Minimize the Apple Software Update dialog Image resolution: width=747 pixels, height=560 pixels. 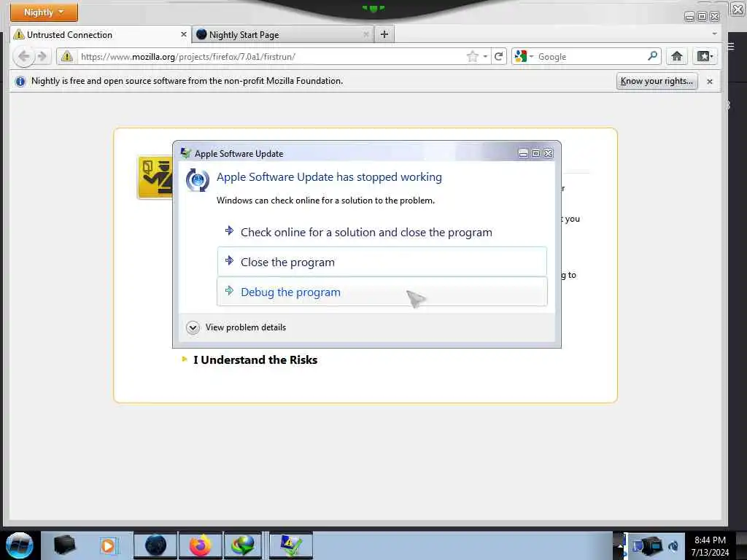pyautogui.click(x=523, y=153)
